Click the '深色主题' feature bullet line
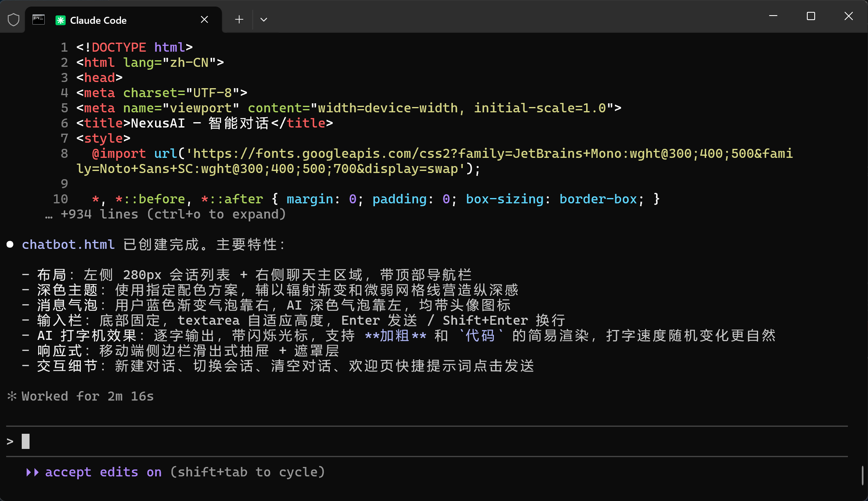 pyautogui.click(x=270, y=290)
